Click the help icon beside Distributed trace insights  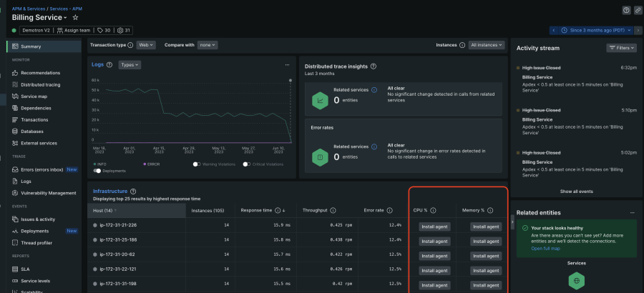click(374, 66)
